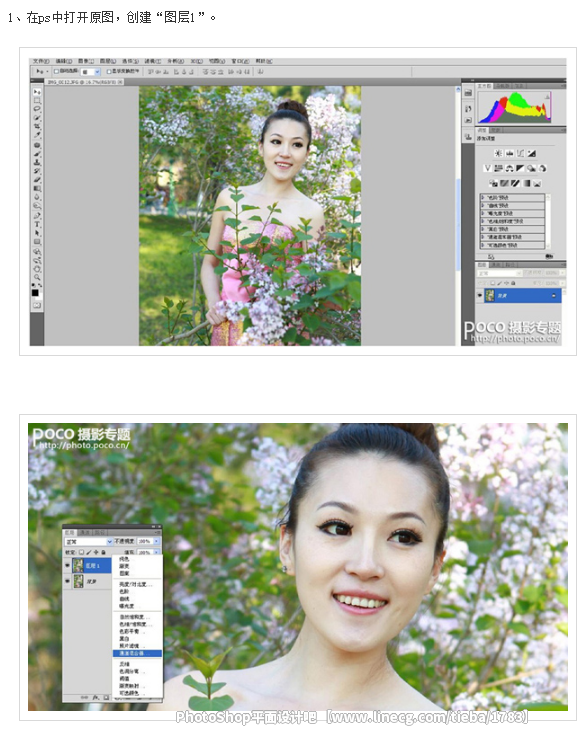Select the Move tool in the toolbox
Screen dimensions: 584x736
click(37, 92)
